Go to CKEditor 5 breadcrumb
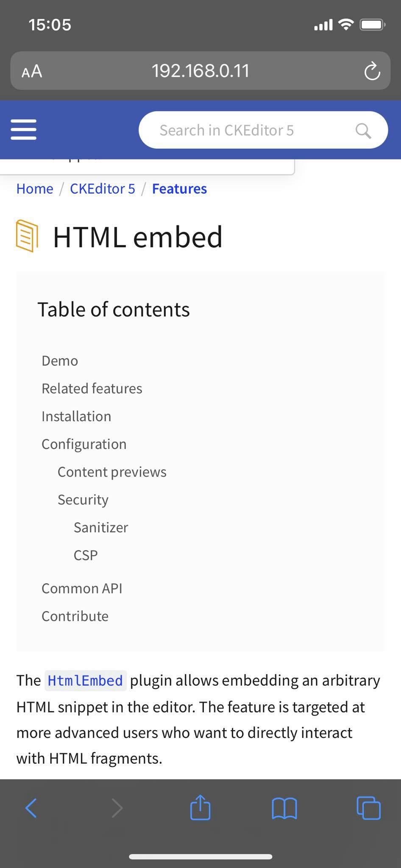 102,189
